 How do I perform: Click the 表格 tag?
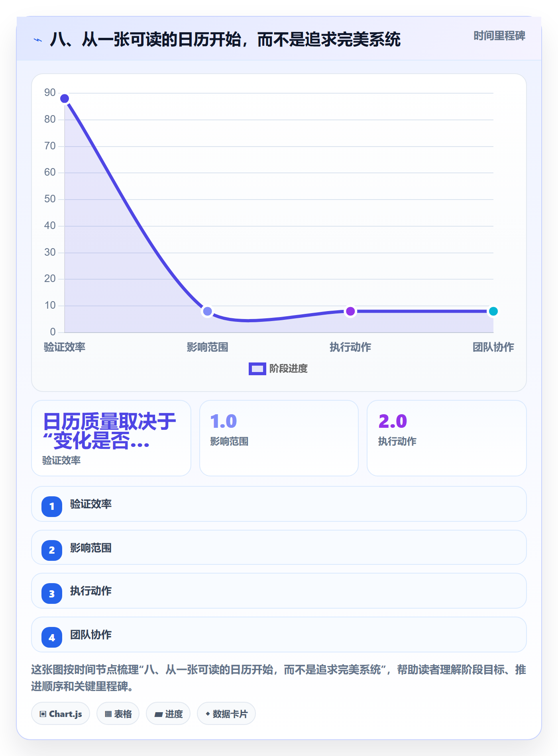118,713
